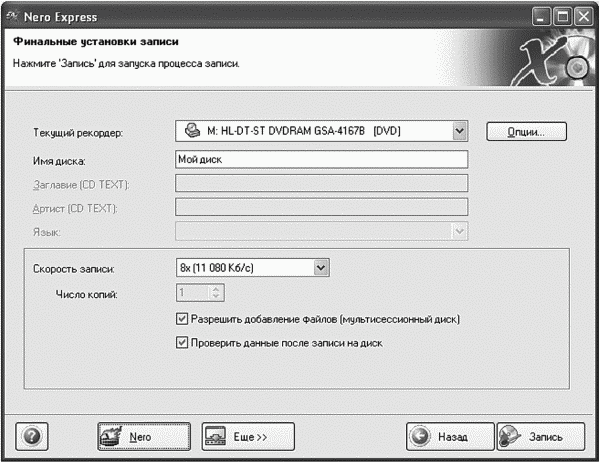Click the Текущий рекордер label
Image resolution: width=600 pixels, height=462 pixels.
click(x=78, y=133)
